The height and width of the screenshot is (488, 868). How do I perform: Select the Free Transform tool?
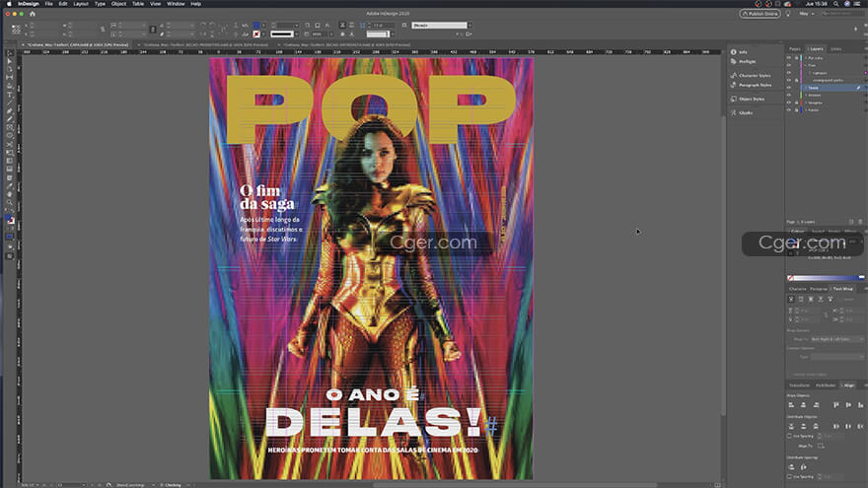(x=10, y=153)
